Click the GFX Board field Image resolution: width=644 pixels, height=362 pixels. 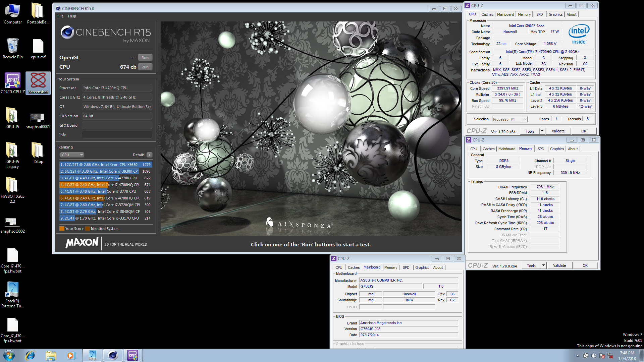pyautogui.click(x=117, y=125)
